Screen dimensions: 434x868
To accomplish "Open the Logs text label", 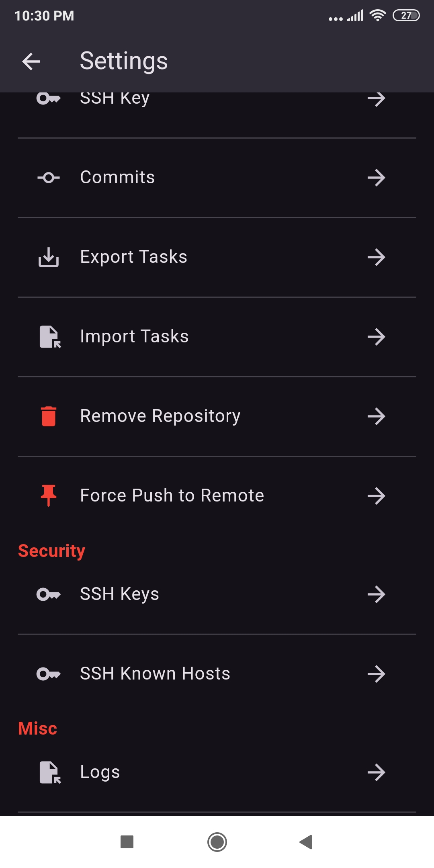I will (100, 772).
